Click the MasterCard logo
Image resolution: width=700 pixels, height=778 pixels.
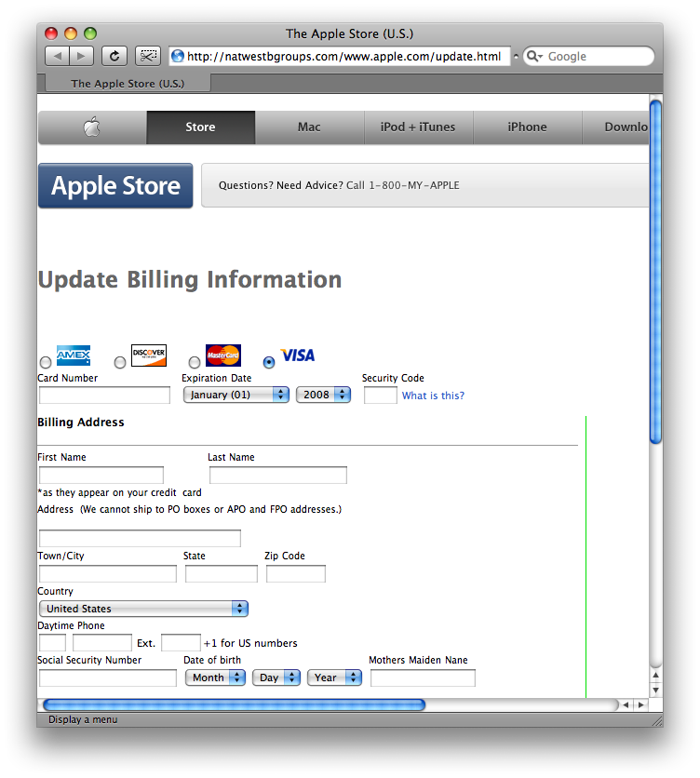point(222,355)
